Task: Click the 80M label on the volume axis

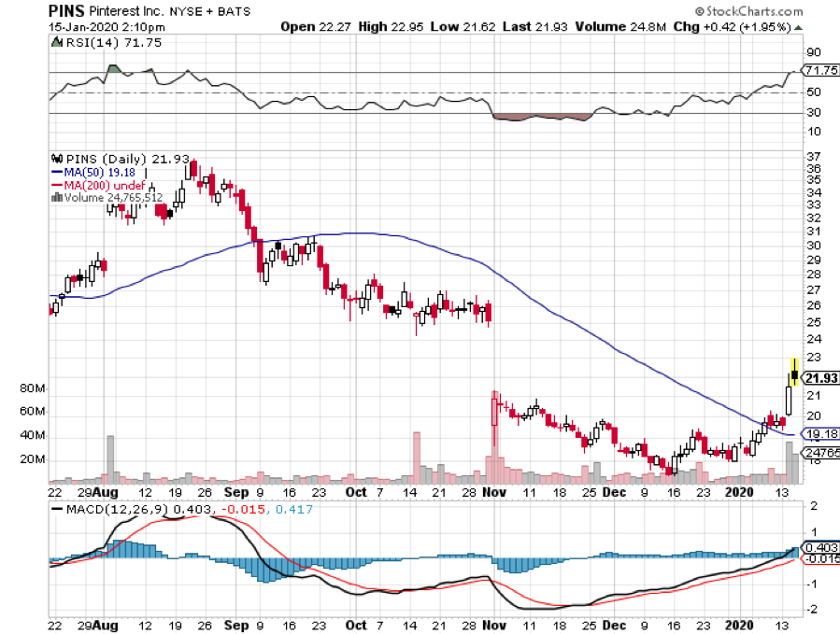Action: pyautogui.click(x=33, y=388)
